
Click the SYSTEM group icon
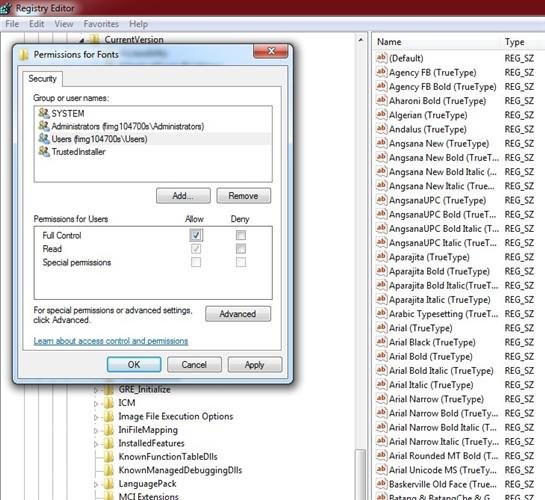pos(44,113)
